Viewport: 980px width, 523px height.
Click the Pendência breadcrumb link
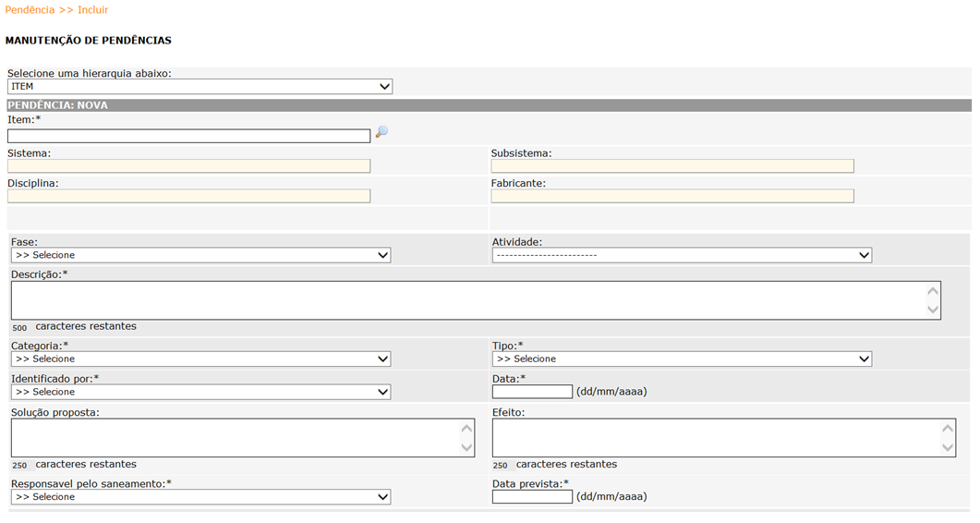[x=30, y=10]
